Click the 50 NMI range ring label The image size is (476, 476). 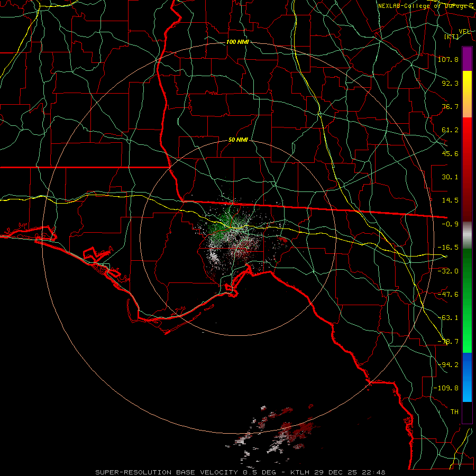[238, 140]
